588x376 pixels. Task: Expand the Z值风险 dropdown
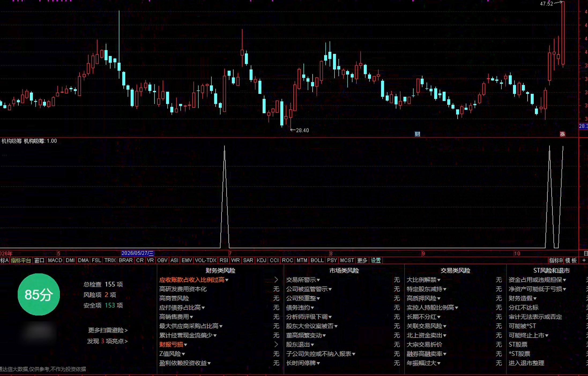click(183, 354)
